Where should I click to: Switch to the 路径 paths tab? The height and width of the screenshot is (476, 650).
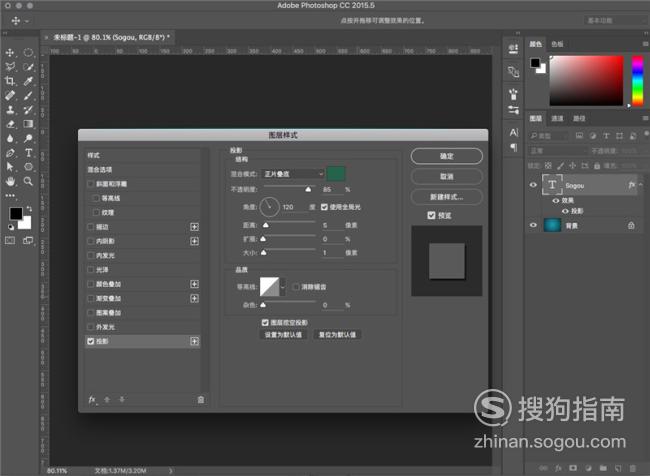[579, 119]
